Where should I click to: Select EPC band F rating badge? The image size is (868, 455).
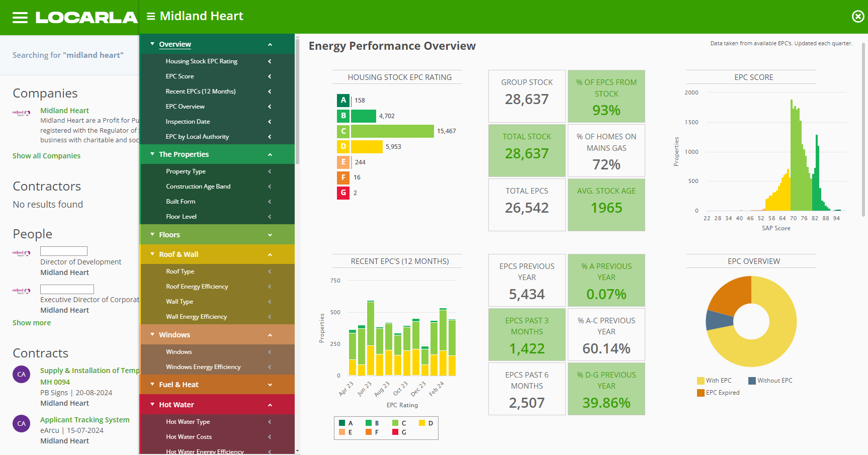tap(343, 177)
